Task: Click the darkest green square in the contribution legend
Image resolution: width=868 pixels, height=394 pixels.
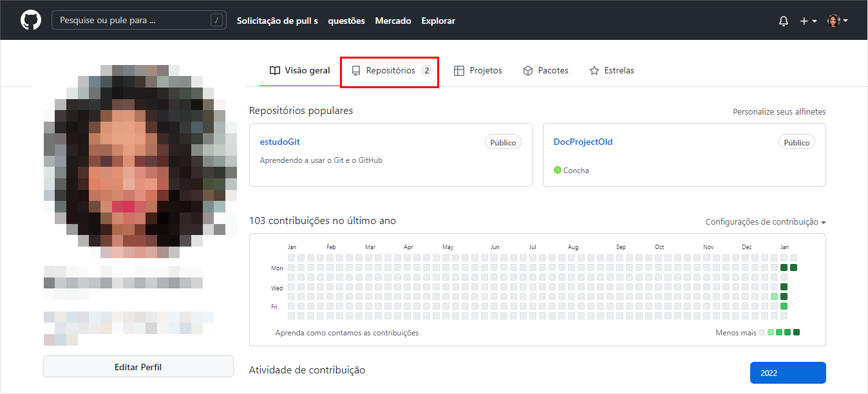Action: pyautogui.click(x=797, y=332)
